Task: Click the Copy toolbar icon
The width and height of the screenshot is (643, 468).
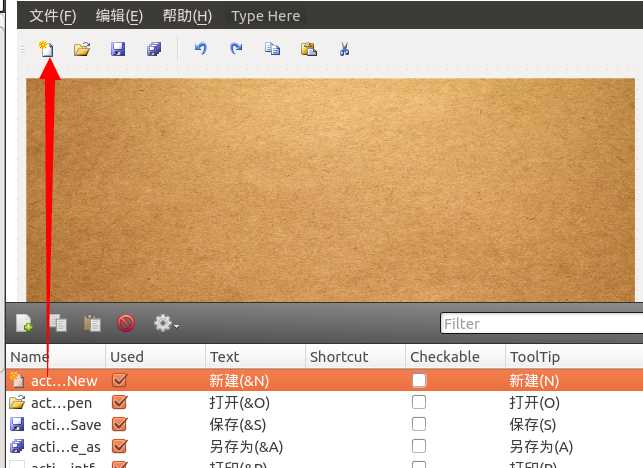Action: (272, 49)
